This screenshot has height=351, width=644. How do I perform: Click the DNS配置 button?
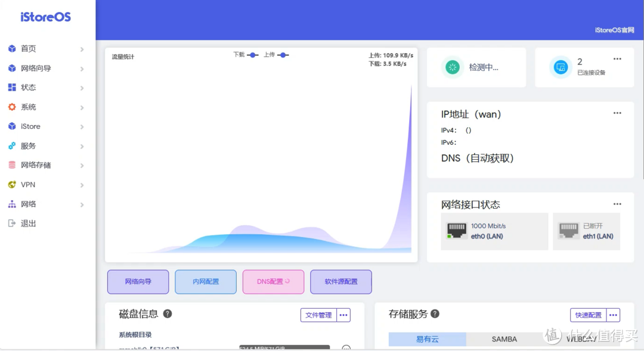click(x=273, y=282)
